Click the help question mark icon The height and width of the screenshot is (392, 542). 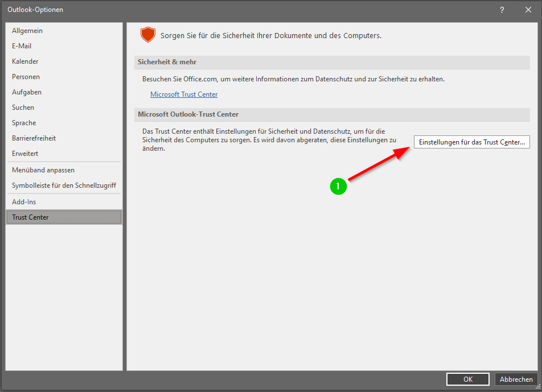pyautogui.click(x=502, y=10)
